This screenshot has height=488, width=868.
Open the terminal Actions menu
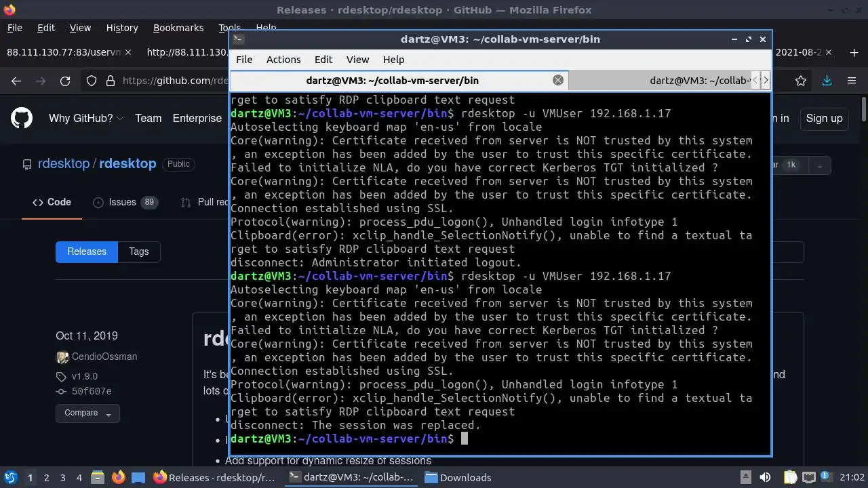tap(283, 60)
